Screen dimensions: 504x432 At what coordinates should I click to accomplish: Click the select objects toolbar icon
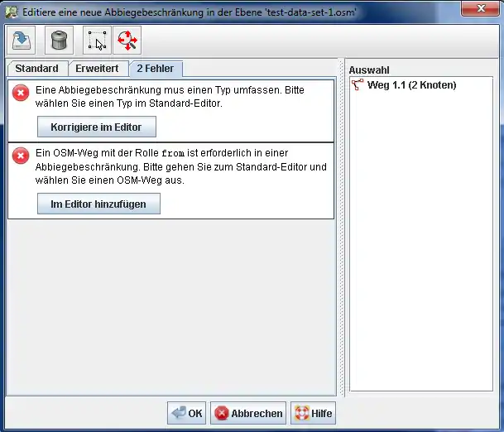97,40
